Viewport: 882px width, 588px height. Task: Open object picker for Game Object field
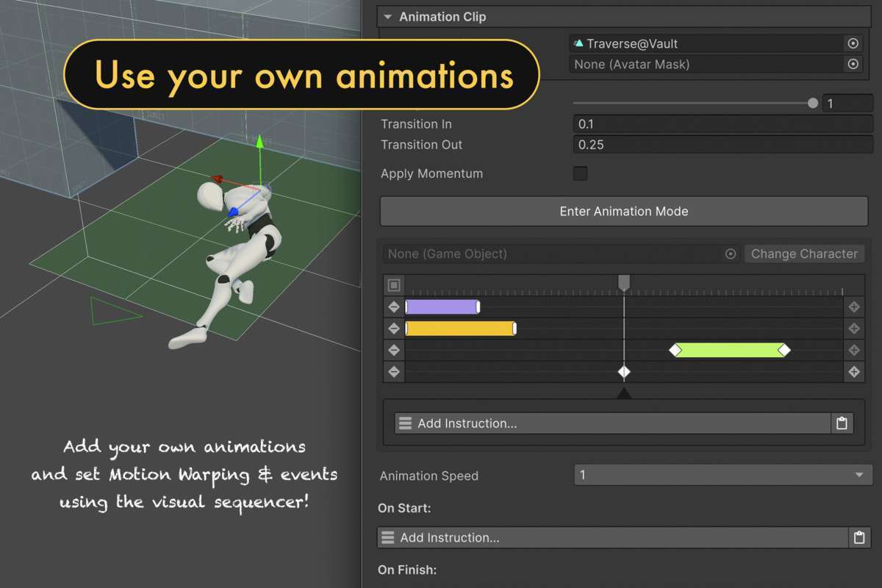point(731,254)
